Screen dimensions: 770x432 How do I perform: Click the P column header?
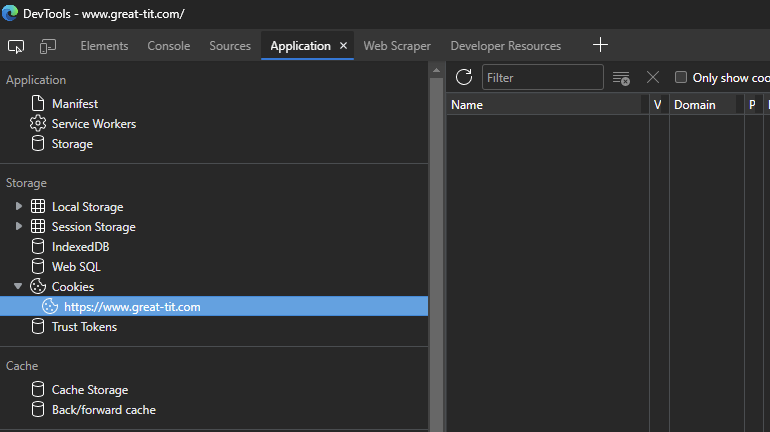[x=752, y=105]
